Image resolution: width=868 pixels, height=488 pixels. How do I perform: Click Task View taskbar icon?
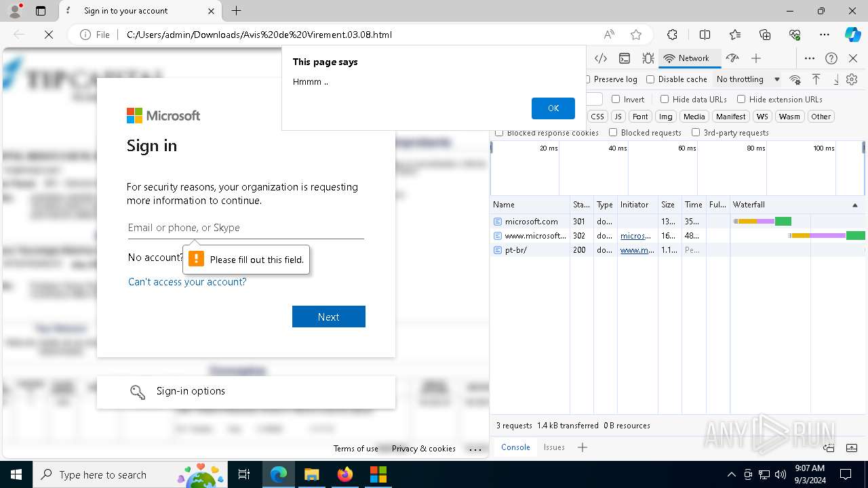pos(245,474)
